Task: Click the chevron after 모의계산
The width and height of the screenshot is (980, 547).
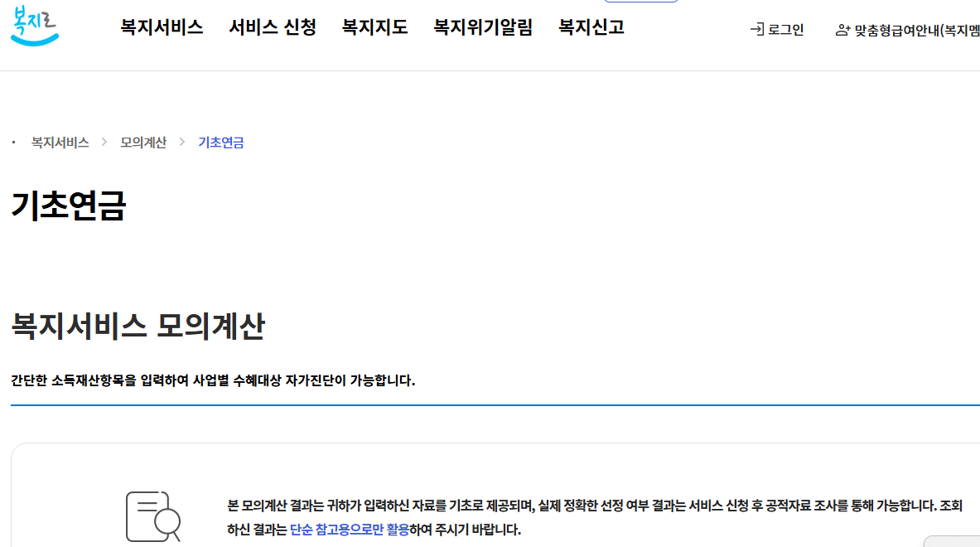Action: 181,142
